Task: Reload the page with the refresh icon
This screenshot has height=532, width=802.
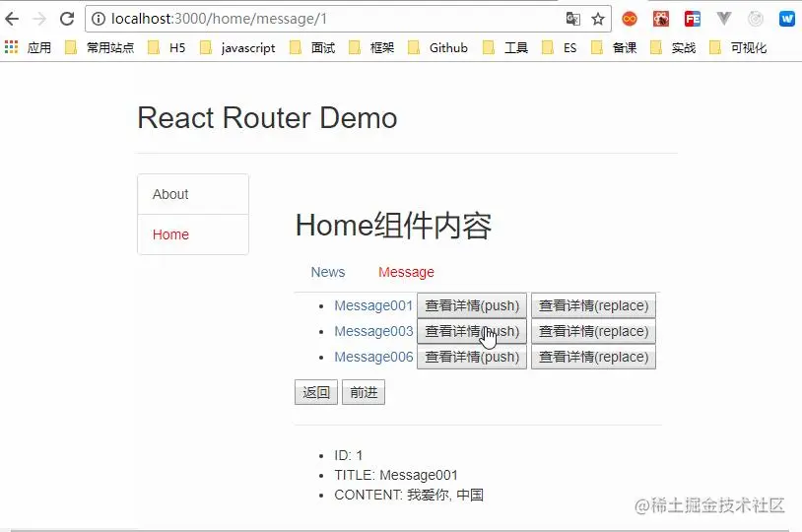Action: tap(67, 19)
